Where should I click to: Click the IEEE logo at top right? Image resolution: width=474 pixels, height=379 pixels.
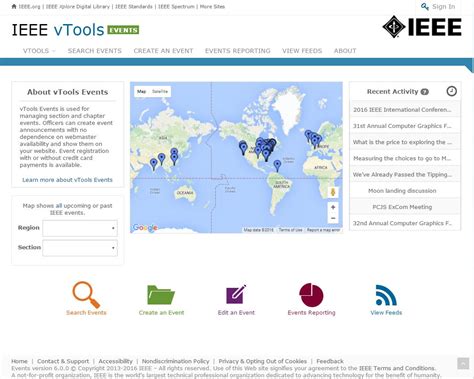(422, 27)
